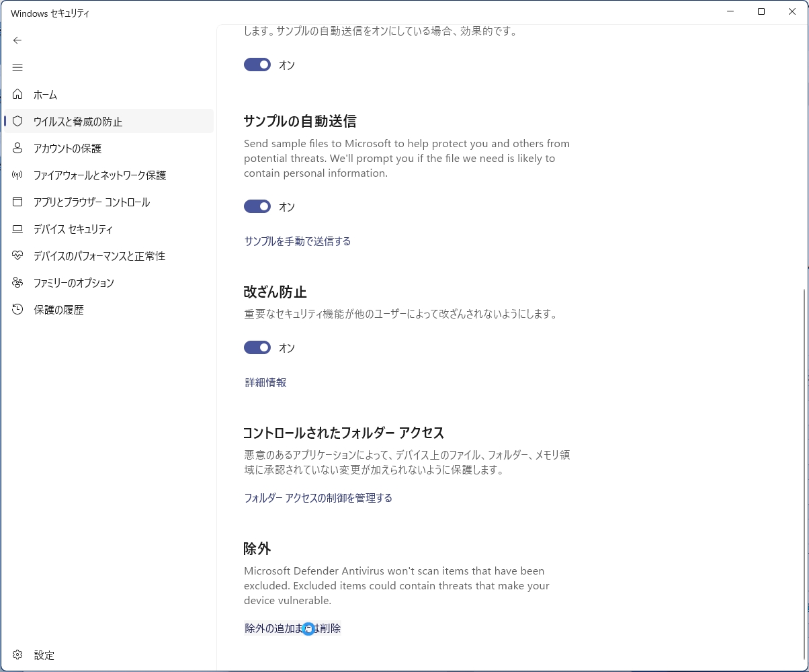Click the back arrow icon
The width and height of the screenshot is (809, 672).
(17, 40)
